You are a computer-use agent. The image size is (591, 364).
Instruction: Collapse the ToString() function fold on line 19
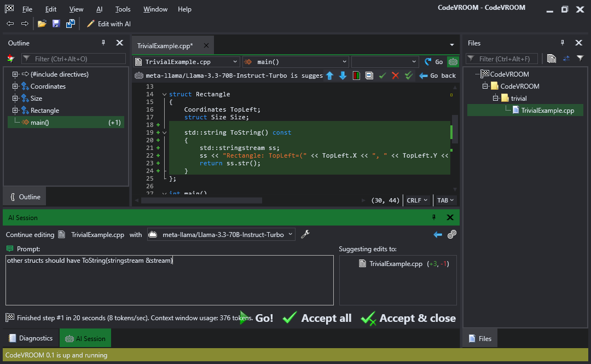pyautogui.click(x=164, y=133)
